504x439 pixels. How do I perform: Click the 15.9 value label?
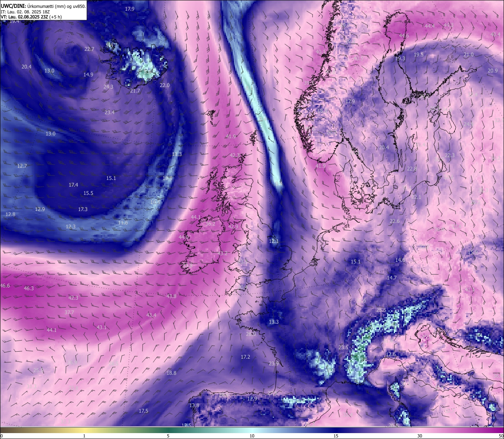472,252
